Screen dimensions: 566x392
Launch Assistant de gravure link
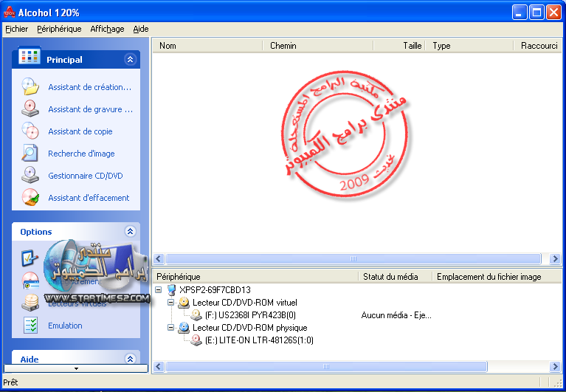coord(90,109)
